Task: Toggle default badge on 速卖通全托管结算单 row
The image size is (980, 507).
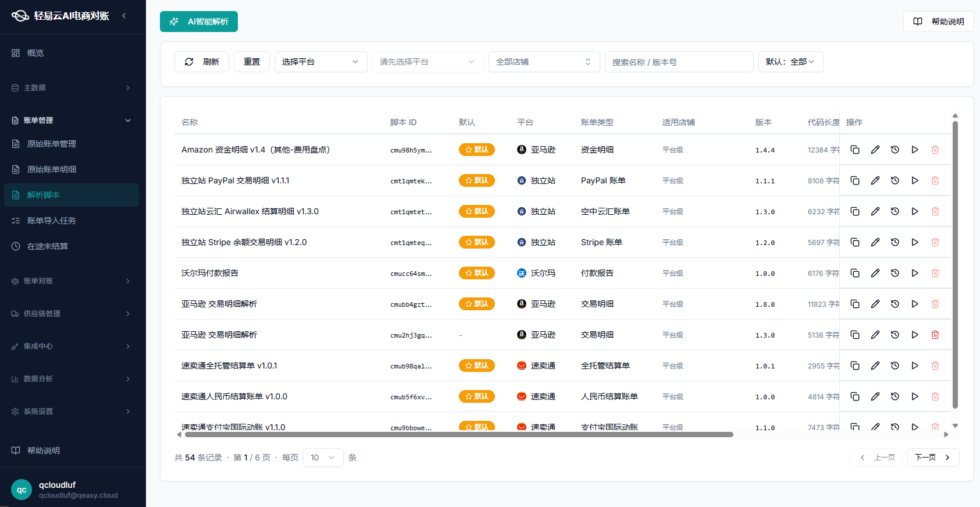Action: coord(477,366)
